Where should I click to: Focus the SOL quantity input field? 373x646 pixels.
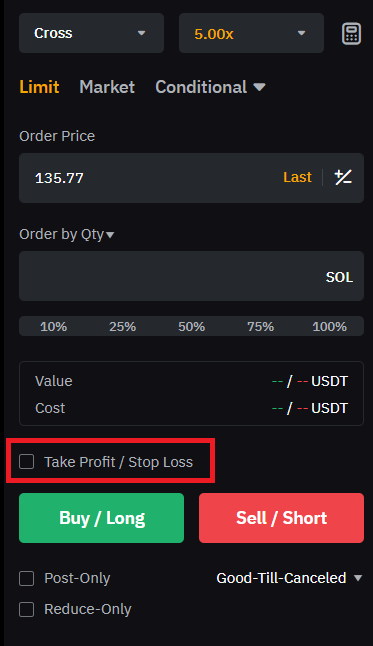pyautogui.click(x=192, y=276)
